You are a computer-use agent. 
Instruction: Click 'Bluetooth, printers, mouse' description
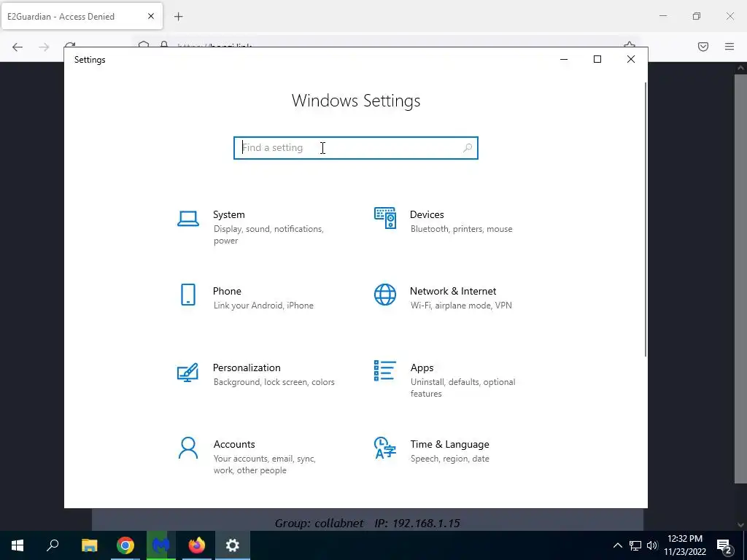pyautogui.click(x=461, y=229)
